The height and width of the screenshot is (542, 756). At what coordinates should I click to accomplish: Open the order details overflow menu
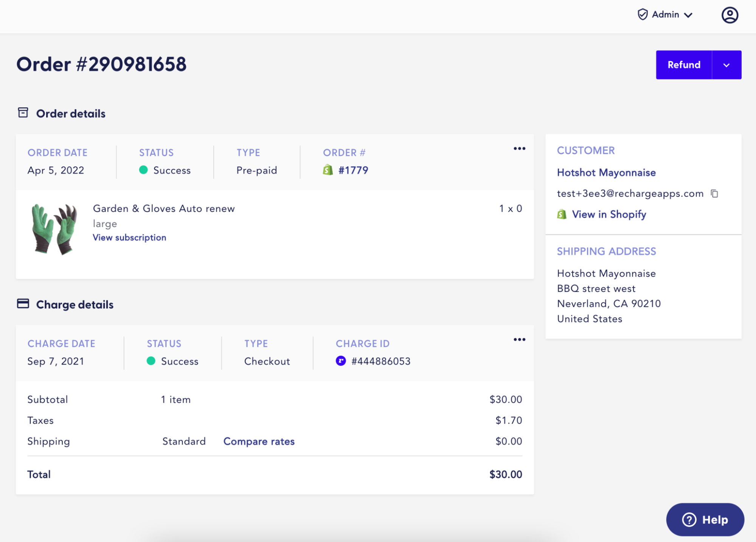519,148
